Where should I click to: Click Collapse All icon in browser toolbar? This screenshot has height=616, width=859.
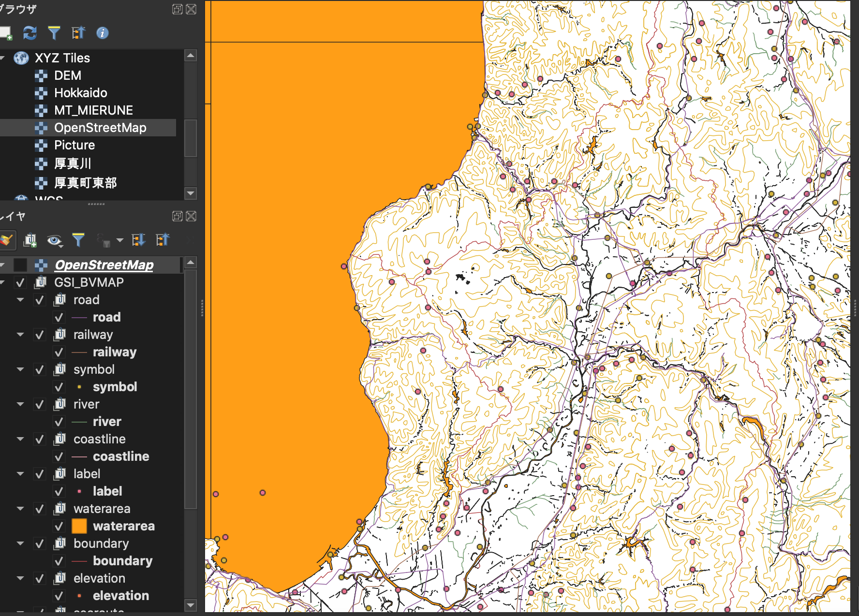[78, 33]
